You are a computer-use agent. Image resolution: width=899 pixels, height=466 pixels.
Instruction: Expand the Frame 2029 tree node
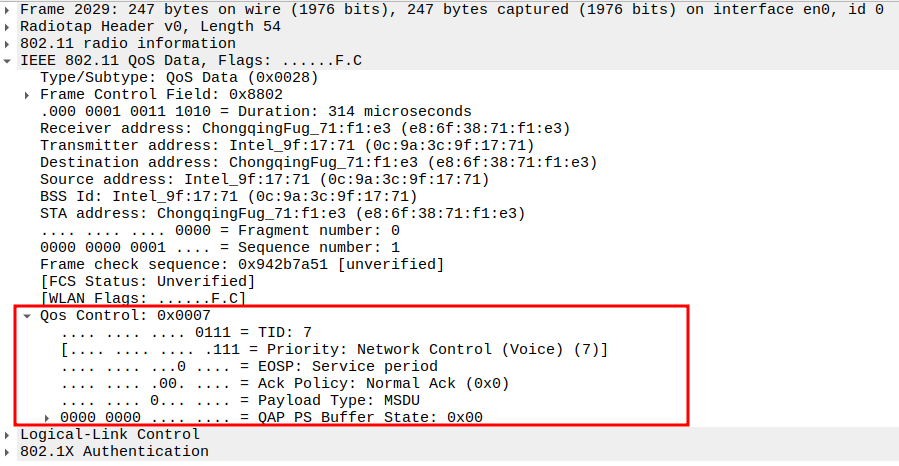pyautogui.click(x=9, y=9)
